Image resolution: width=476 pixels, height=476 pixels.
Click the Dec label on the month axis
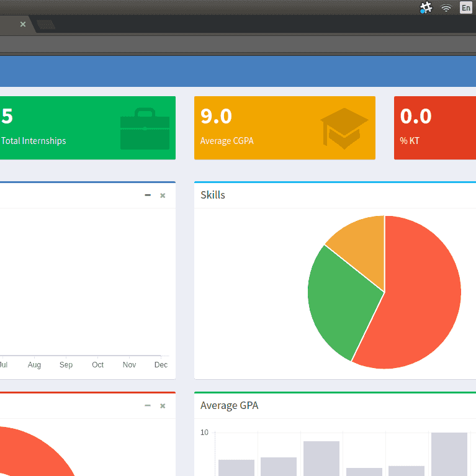coord(161,365)
